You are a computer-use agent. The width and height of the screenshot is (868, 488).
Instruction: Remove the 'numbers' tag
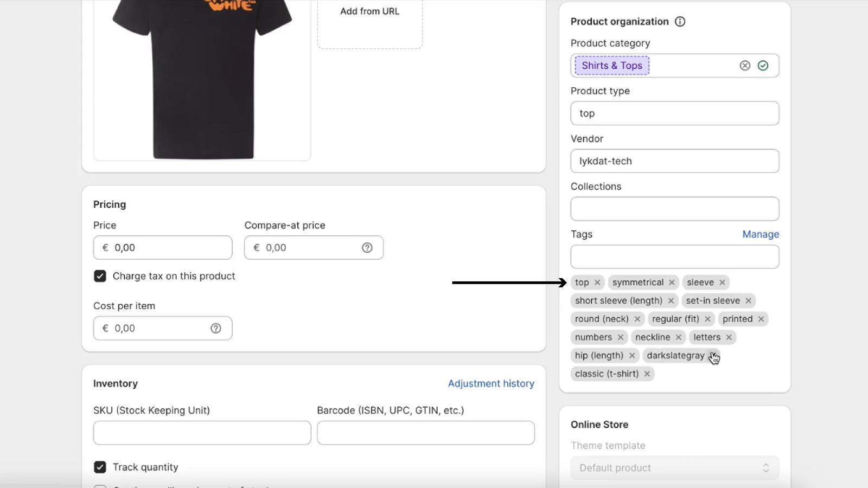point(620,337)
